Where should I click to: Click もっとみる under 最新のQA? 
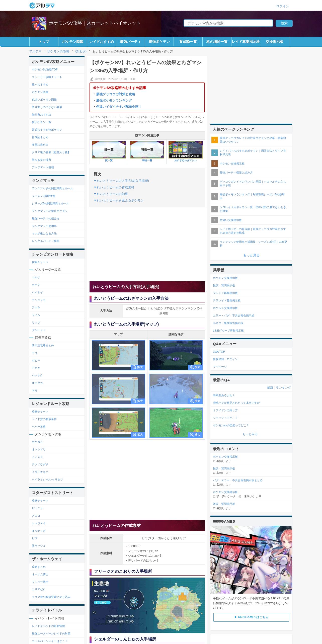pyautogui.click(x=250, y=434)
